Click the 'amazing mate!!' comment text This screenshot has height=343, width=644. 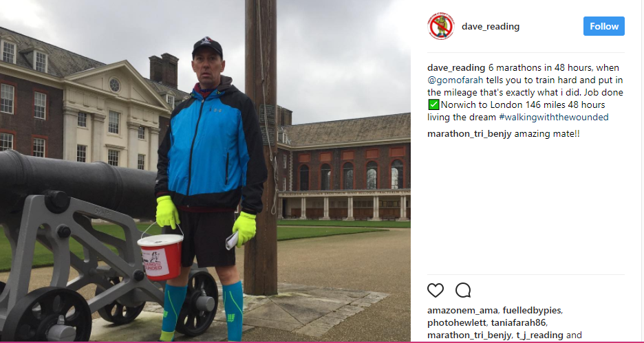(x=547, y=134)
